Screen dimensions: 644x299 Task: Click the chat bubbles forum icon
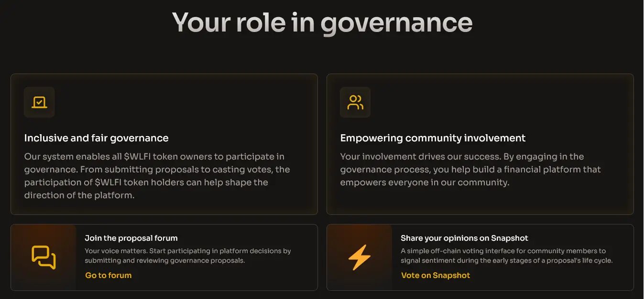(x=44, y=257)
